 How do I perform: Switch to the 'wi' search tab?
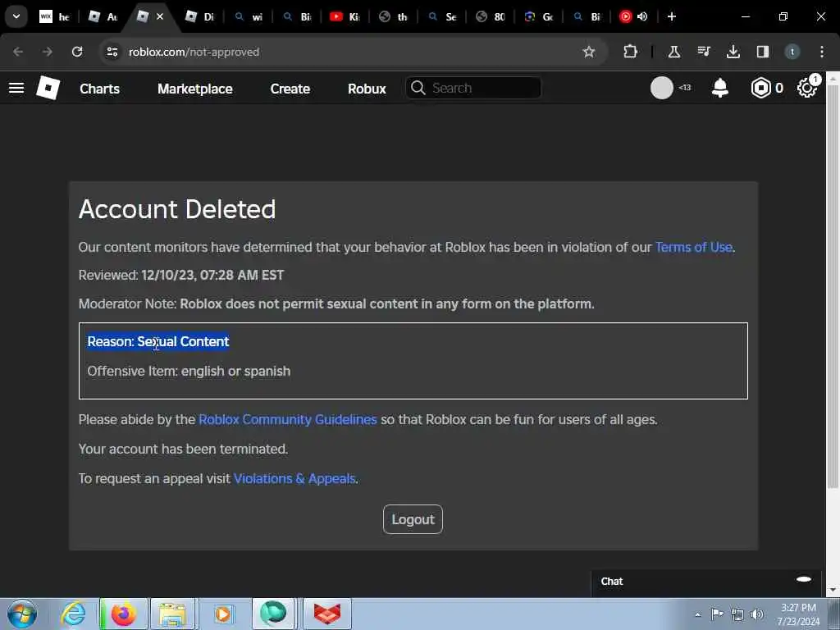pyautogui.click(x=249, y=16)
